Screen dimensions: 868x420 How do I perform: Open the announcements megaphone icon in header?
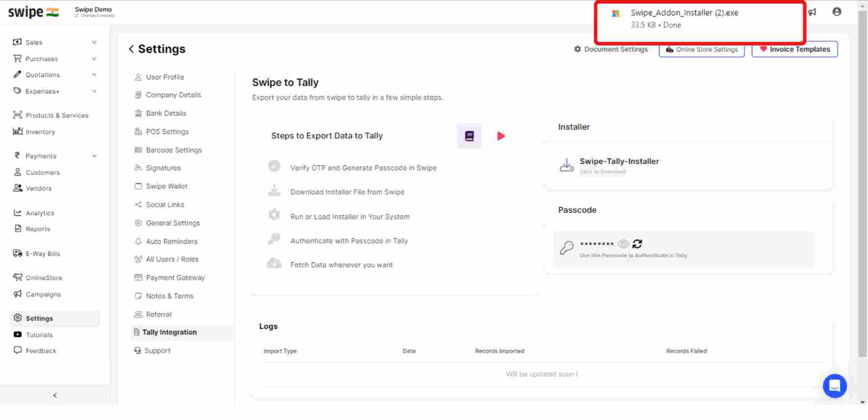pos(812,12)
